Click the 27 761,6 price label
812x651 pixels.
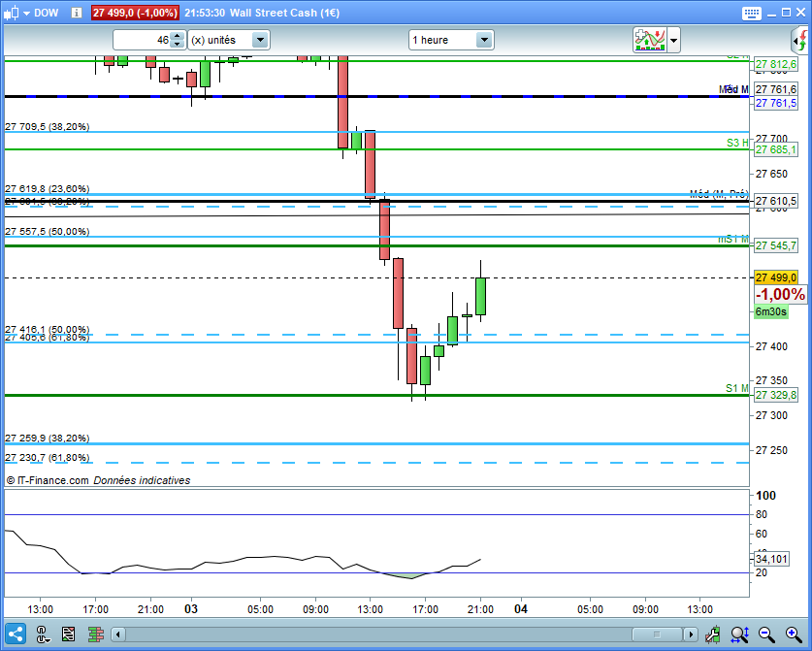[776, 89]
